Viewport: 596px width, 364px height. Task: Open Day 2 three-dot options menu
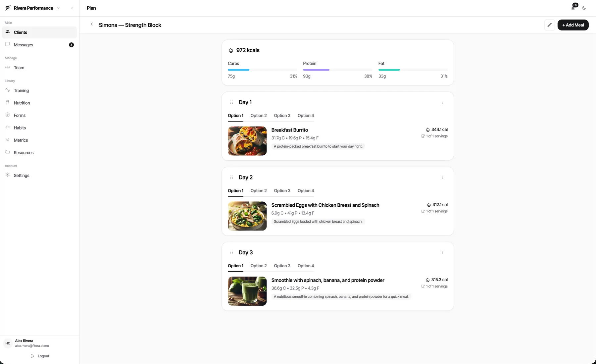(442, 178)
